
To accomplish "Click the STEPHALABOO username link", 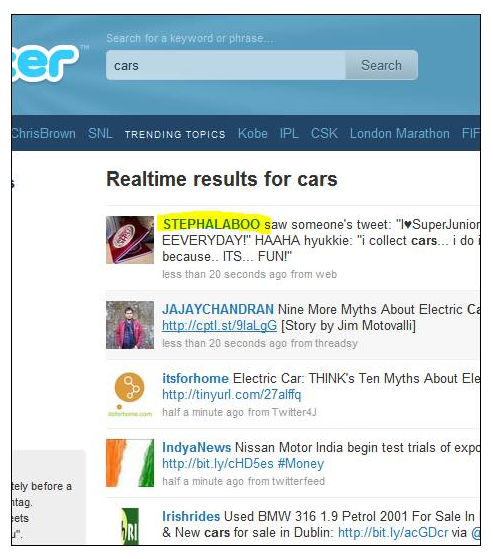I will pyautogui.click(x=212, y=224).
